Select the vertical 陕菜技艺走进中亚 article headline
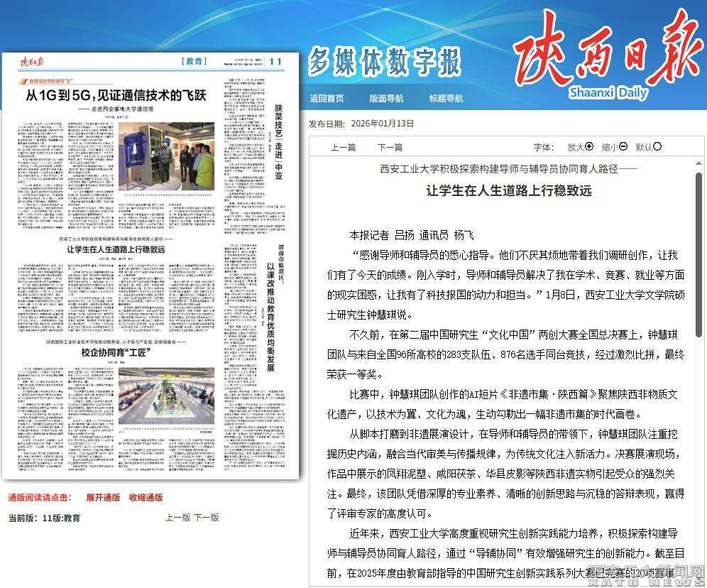The width and height of the screenshot is (707, 588). pos(278,142)
